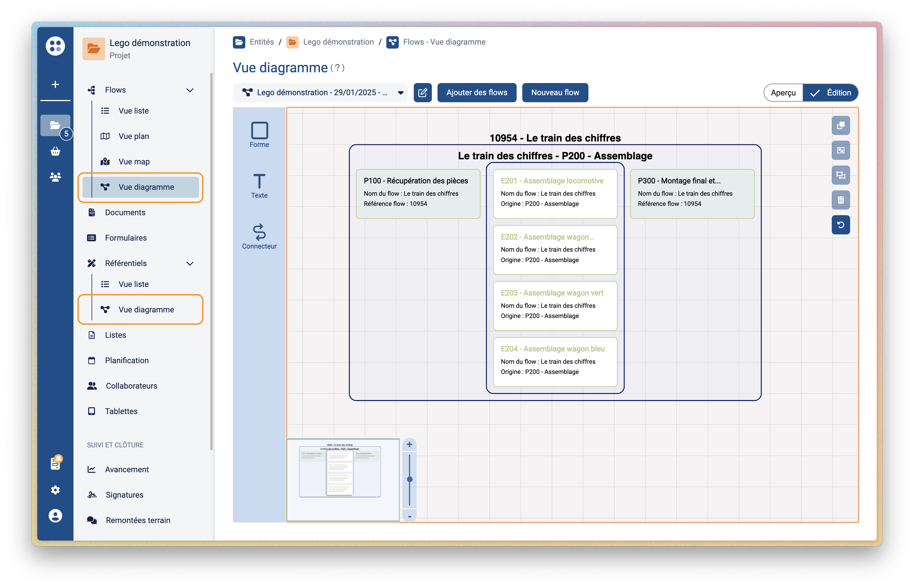Click the trash delete icon on canvas toolbar
The height and width of the screenshot is (588, 914).
(840, 200)
